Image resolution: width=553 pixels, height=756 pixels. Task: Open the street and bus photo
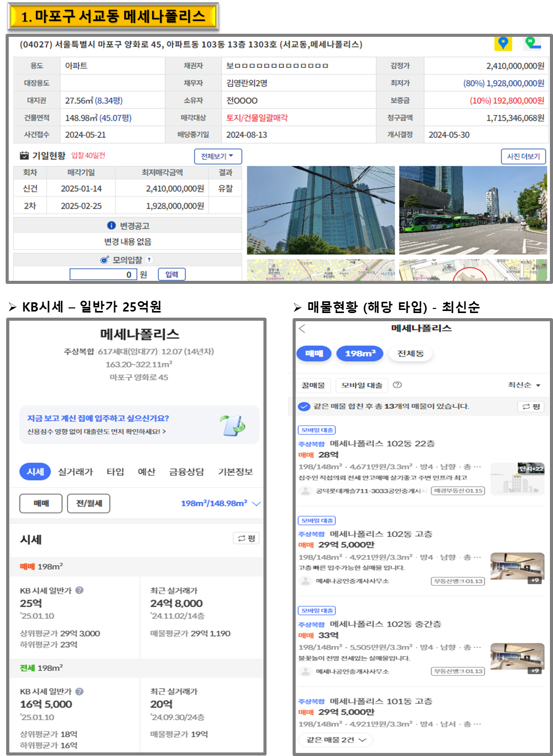coord(473,210)
